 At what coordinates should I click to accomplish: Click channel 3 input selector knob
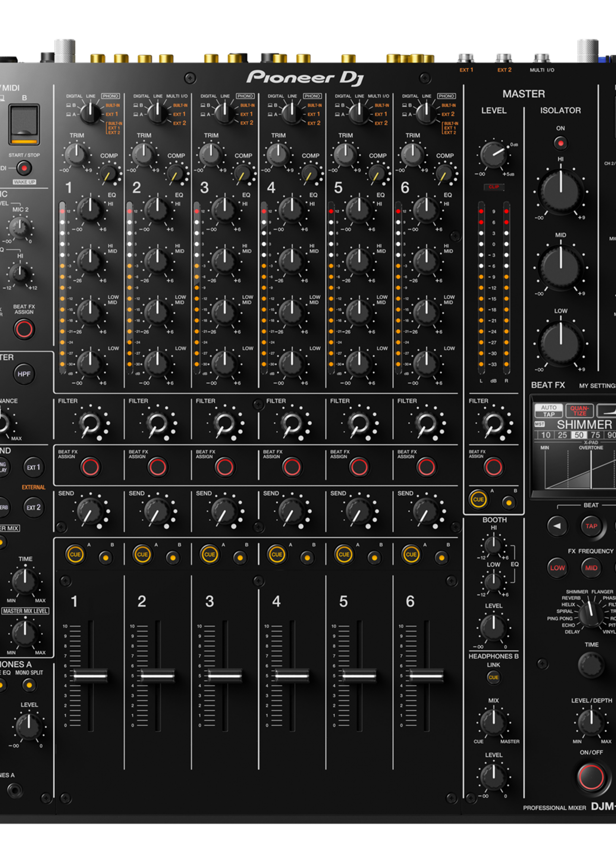pyautogui.click(x=224, y=113)
